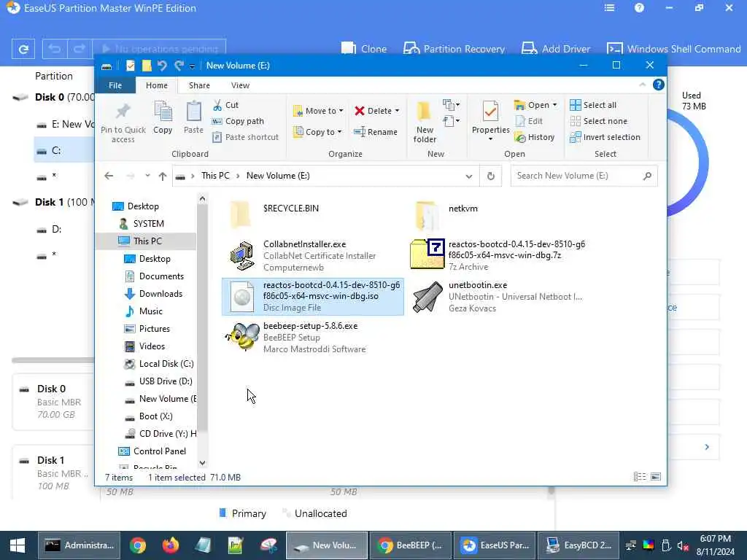Screen dimensions: 747x560
Task: Select Documents in navigation pane
Action: click(154, 276)
